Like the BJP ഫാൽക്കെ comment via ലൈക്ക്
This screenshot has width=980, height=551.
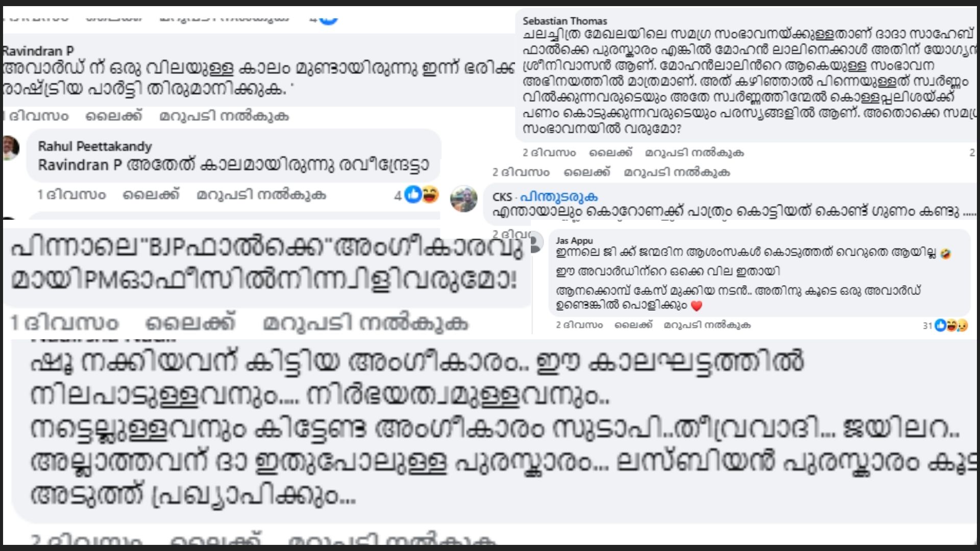tap(191, 323)
